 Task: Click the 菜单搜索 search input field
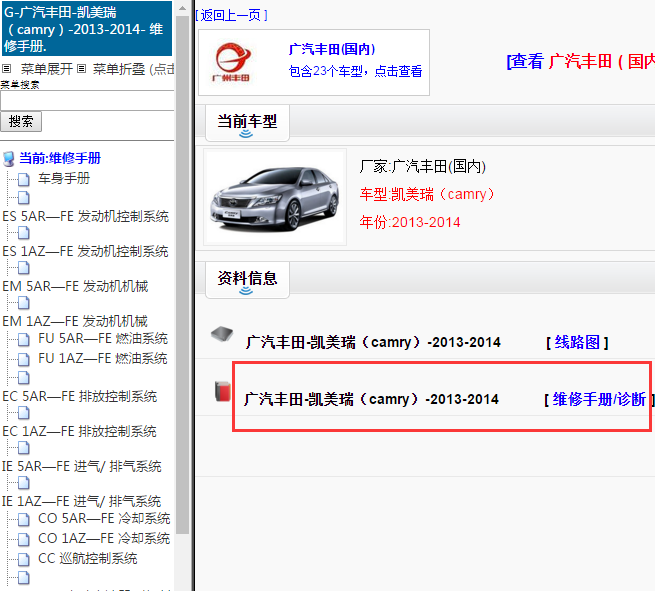(x=87, y=101)
